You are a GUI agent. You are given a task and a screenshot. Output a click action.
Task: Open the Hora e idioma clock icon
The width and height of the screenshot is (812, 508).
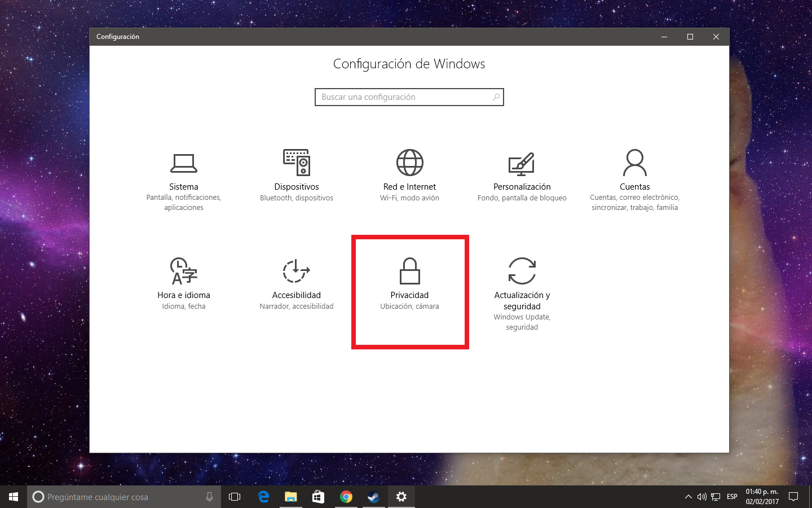184,271
